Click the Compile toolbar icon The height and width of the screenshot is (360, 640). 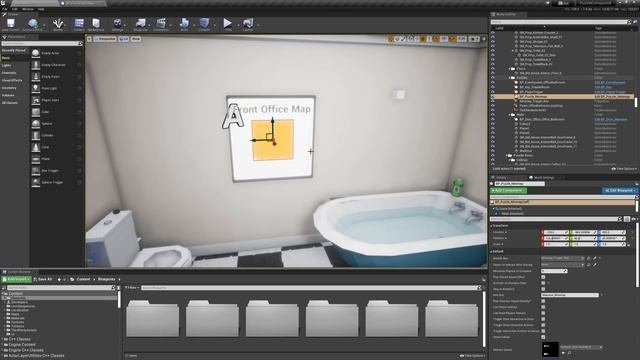[x=204, y=24]
